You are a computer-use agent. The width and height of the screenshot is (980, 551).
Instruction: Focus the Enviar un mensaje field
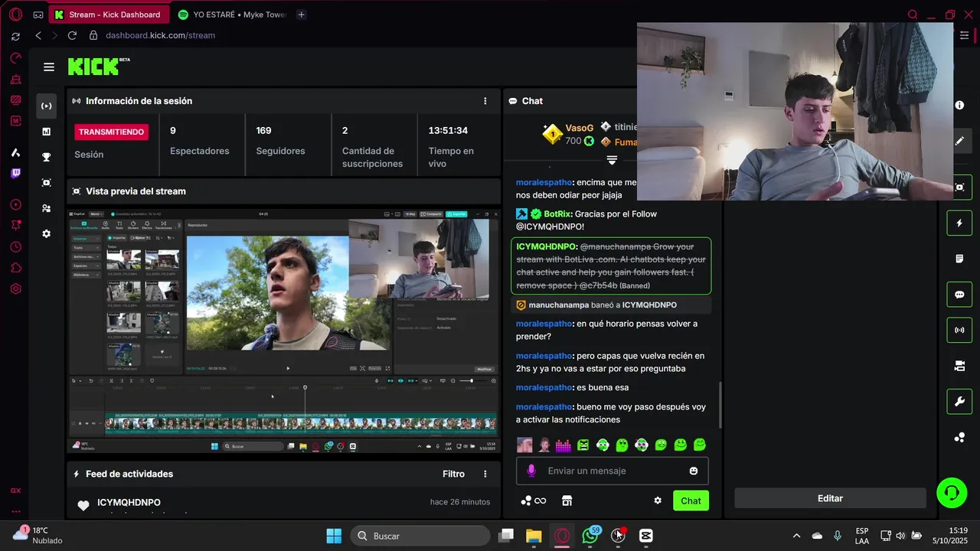(x=612, y=471)
